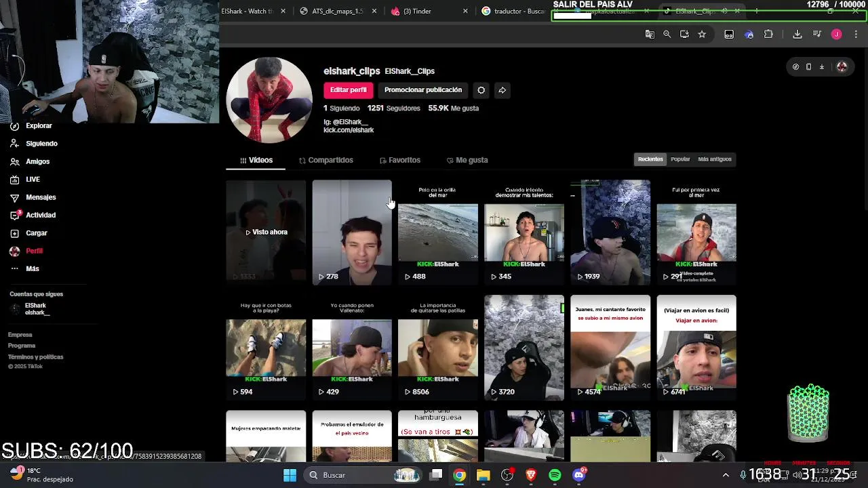Image resolution: width=868 pixels, height=488 pixels.
Task: Open the video with 278 views
Action: tap(352, 232)
